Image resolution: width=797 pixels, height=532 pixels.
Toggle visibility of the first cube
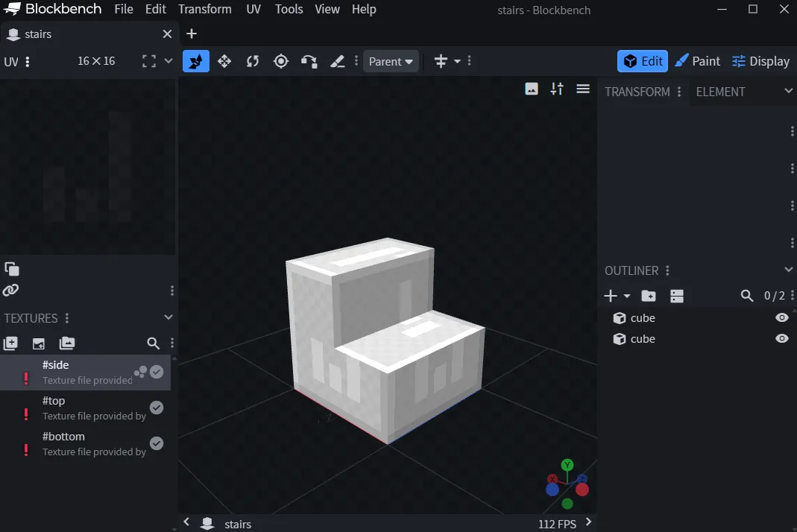(x=781, y=318)
